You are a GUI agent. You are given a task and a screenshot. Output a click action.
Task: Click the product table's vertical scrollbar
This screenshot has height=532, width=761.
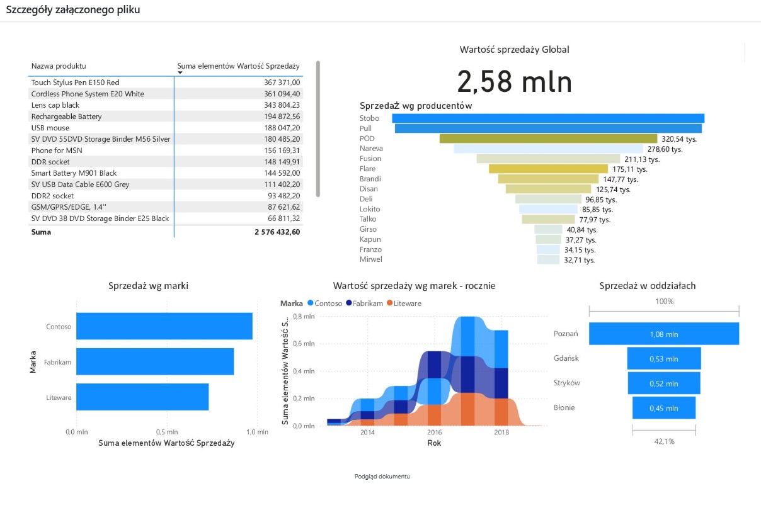(x=318, y=129)
